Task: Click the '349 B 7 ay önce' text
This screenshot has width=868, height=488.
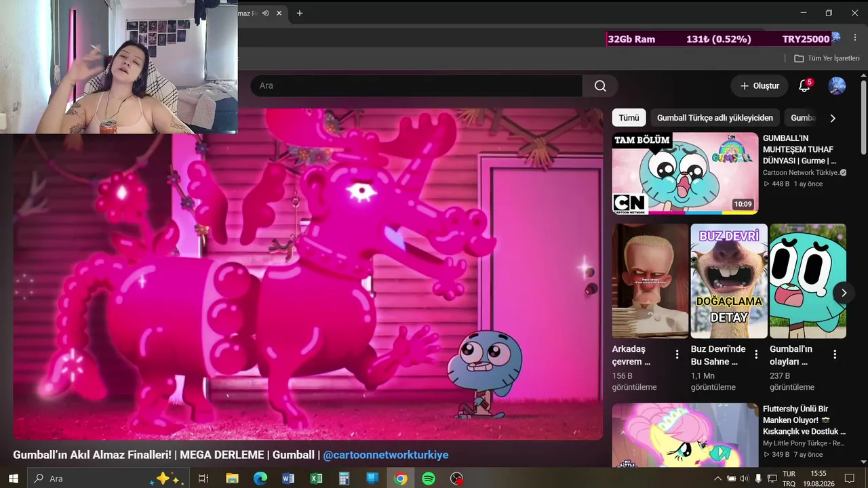Action: [x=793, y=455]
